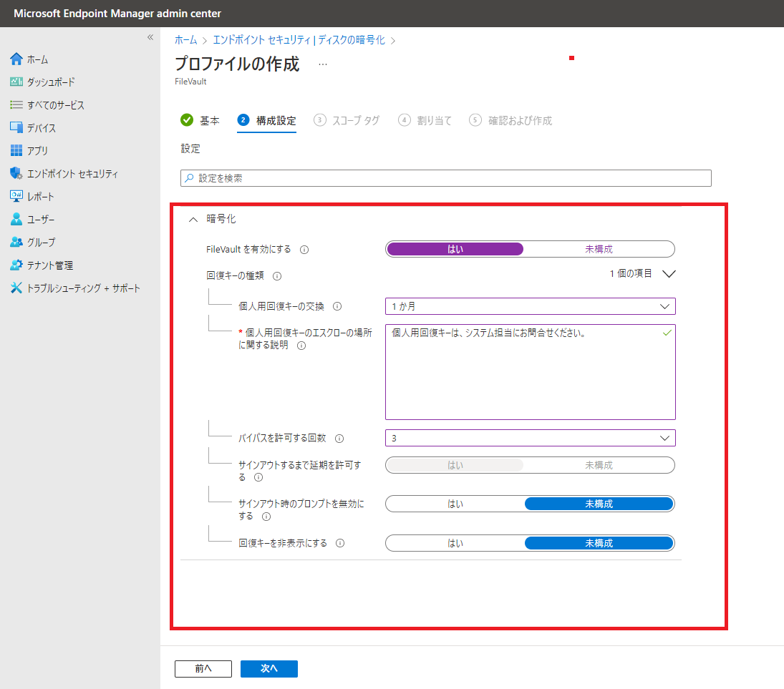The height and width of the screenshot is (689, 784).
Task: Choose はい for 回復キーを非表示にする
Action: click(455, 543)
